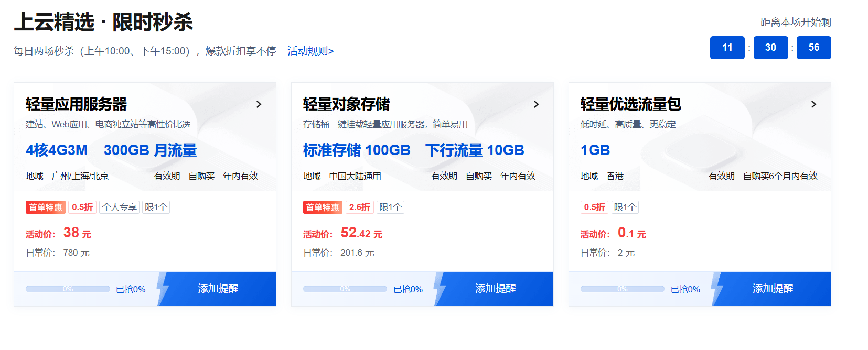Click the 首单特惠 badge on 轻量应用服务器

point(46,207)
